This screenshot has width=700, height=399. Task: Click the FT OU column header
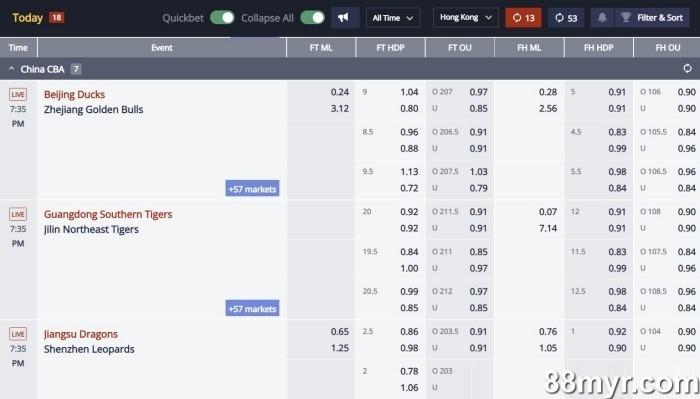coord(460,48)
